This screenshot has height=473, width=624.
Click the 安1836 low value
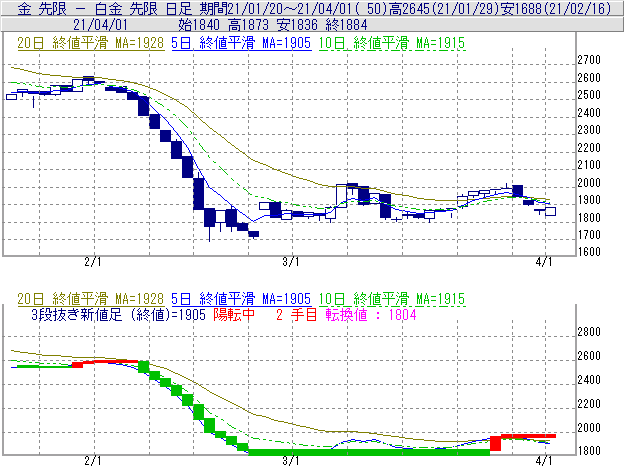(x=297, y=25)
